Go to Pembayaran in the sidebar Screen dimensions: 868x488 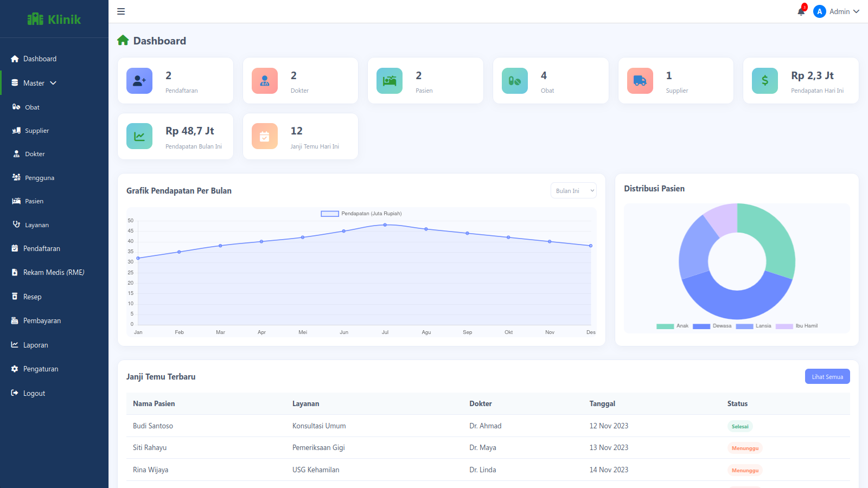(42, 321)
